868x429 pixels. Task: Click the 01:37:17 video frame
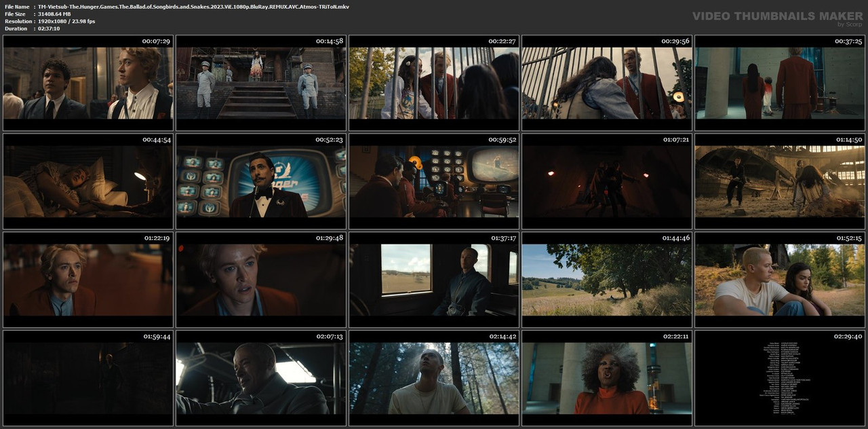point(434,280)
